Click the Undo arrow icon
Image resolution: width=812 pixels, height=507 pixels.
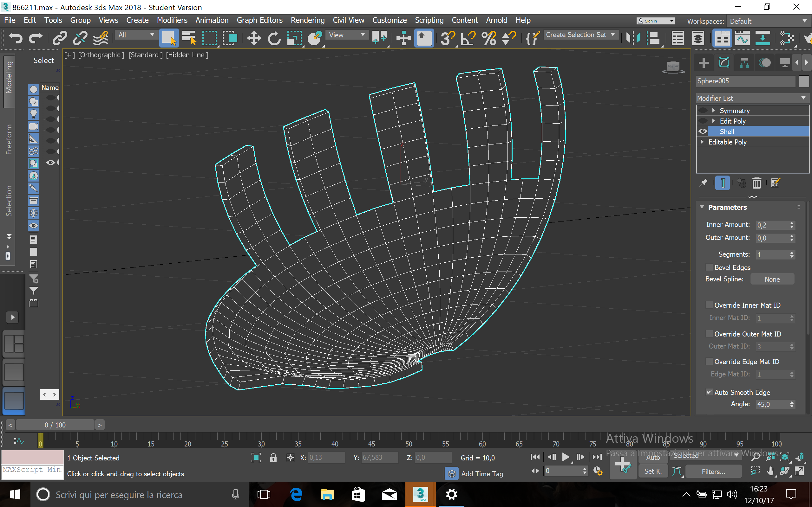point(15,38)
